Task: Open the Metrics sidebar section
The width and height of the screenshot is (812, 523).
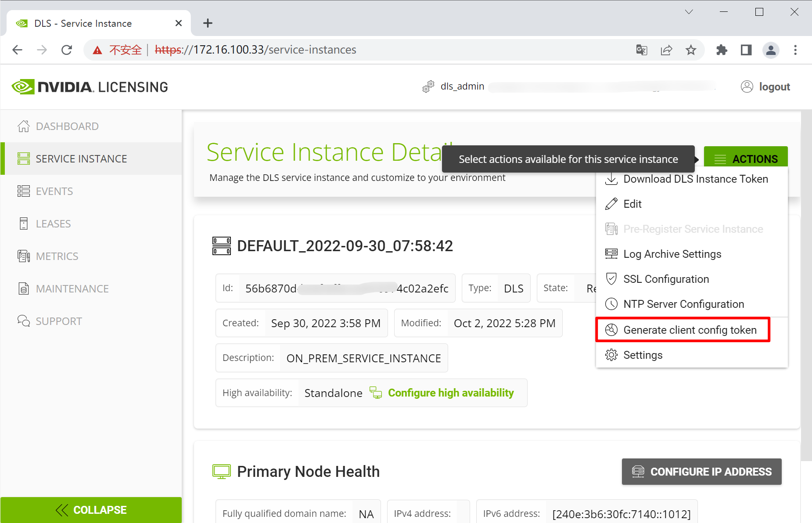Action: (x=57, y=256)
